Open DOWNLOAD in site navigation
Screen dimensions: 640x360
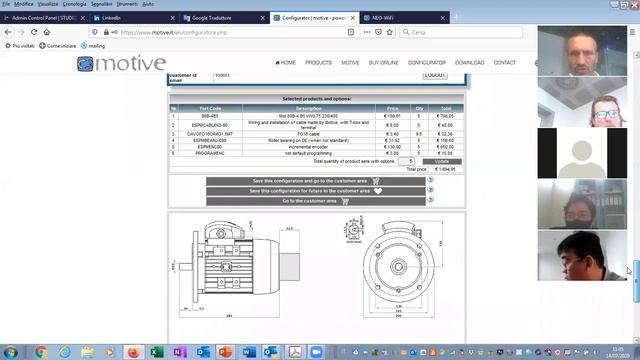point(470,62)
